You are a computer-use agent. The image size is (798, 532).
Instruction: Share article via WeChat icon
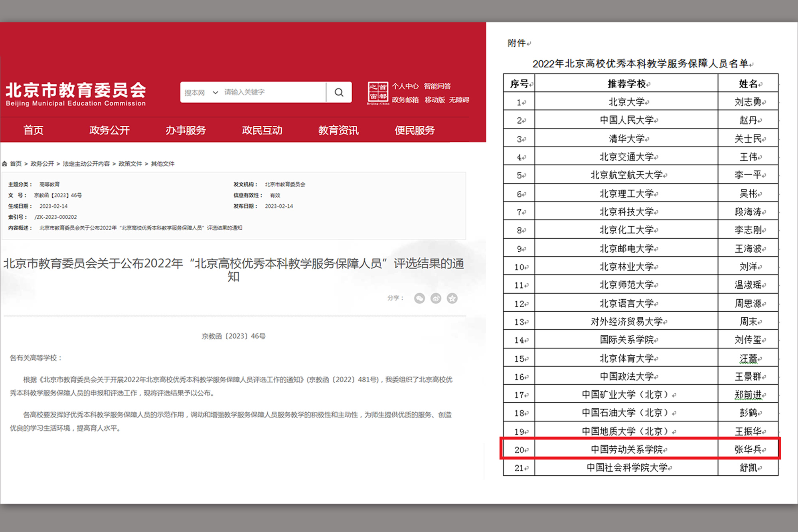click(x=419, y=298)
